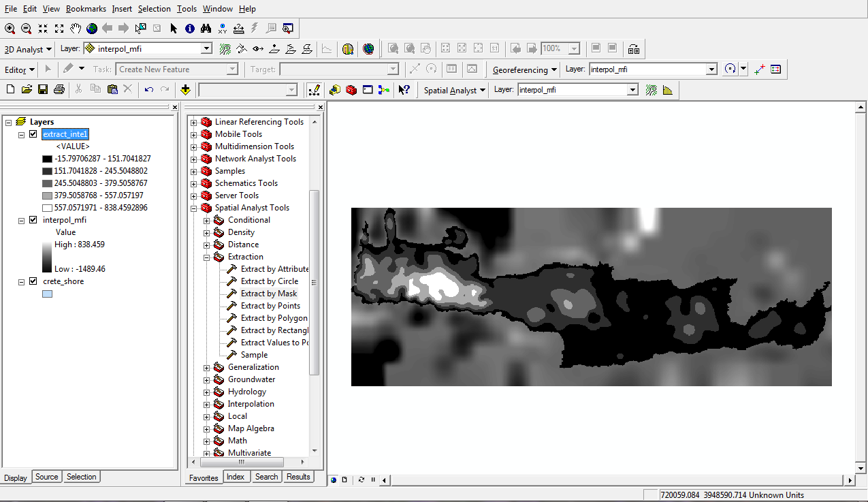Open the Georeferencing dropdown menu
This screenshot has width=868, height=502.
point(525,69)
